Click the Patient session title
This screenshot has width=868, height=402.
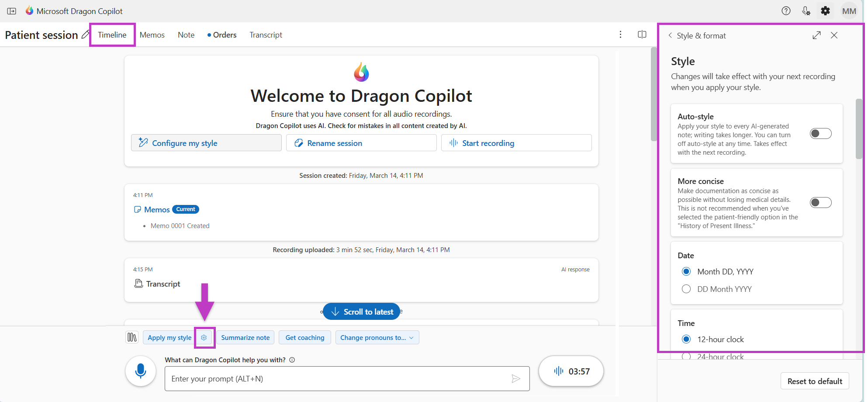point(41,35)
